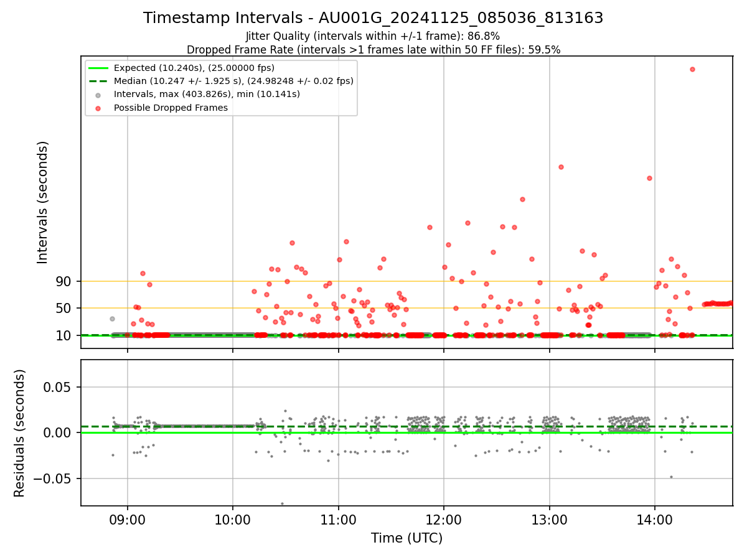Select the 'Intervals (seconds)' y-axis label
The image size is (747, 560).
43,202
